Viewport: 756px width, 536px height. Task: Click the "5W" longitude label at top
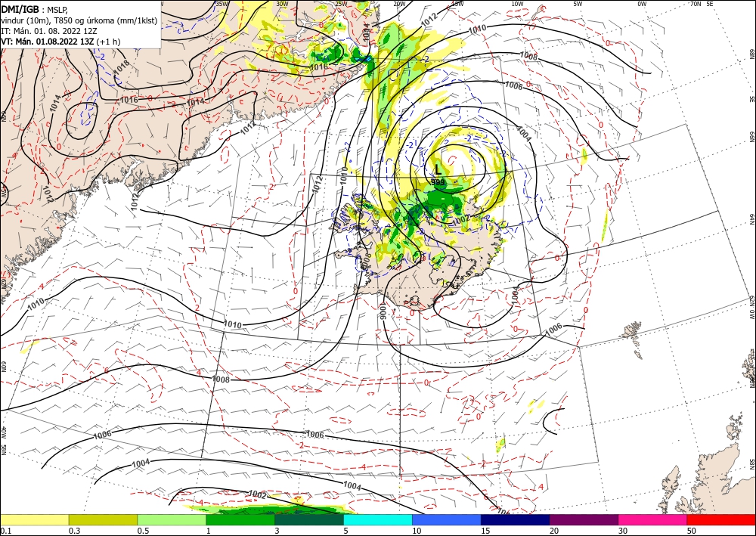(578, 4)
